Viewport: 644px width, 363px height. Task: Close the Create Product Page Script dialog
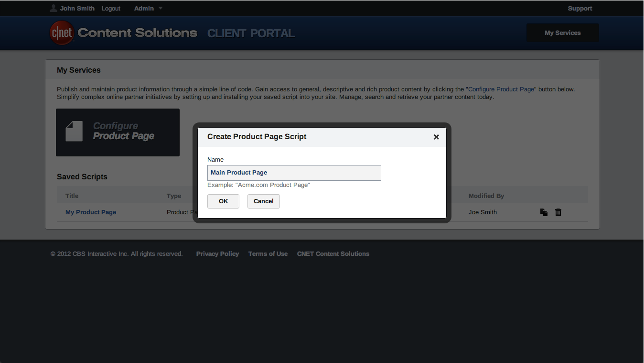coord(436,137)
